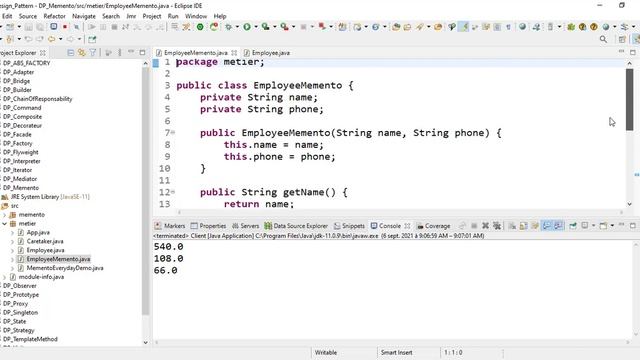Image resolution: width=640 pixels, height=360 pixels.
Task: Expand the memento package in tree
Action: coord(4,215)
